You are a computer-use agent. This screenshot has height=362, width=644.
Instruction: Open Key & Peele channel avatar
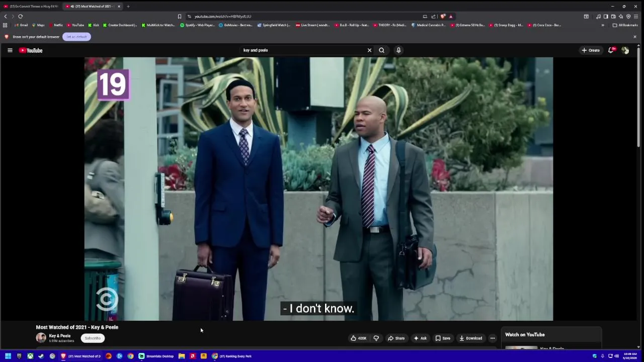(x=41, y=338)
